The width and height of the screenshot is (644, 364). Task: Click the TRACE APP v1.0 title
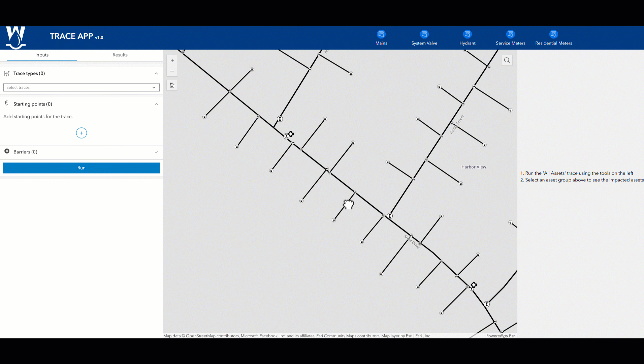tap(76, 36)
